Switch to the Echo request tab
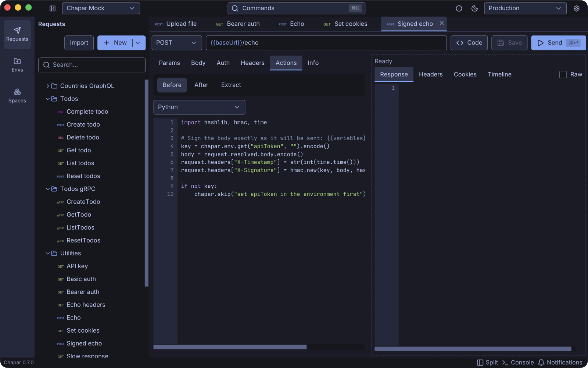The image size is (588, 368). coord(291,24)
